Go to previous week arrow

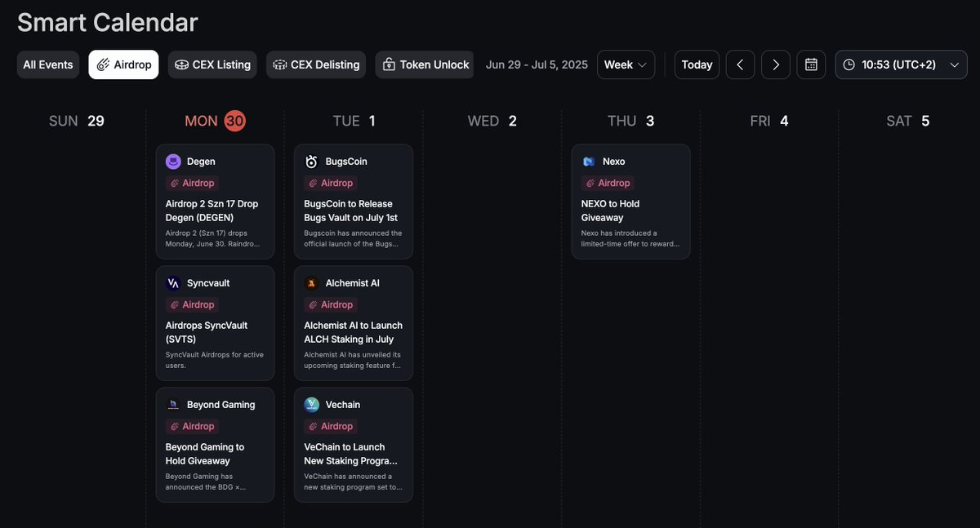[x=740, y=64]
